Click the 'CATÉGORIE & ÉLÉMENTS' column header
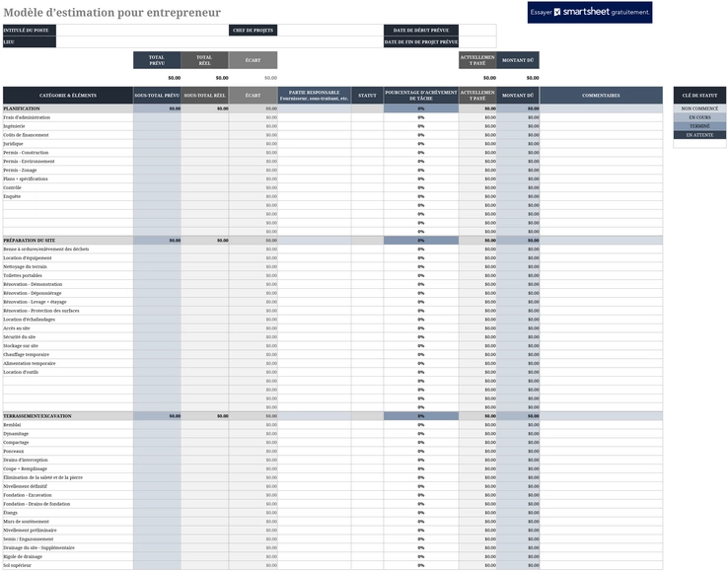 (x=68, y=96)
